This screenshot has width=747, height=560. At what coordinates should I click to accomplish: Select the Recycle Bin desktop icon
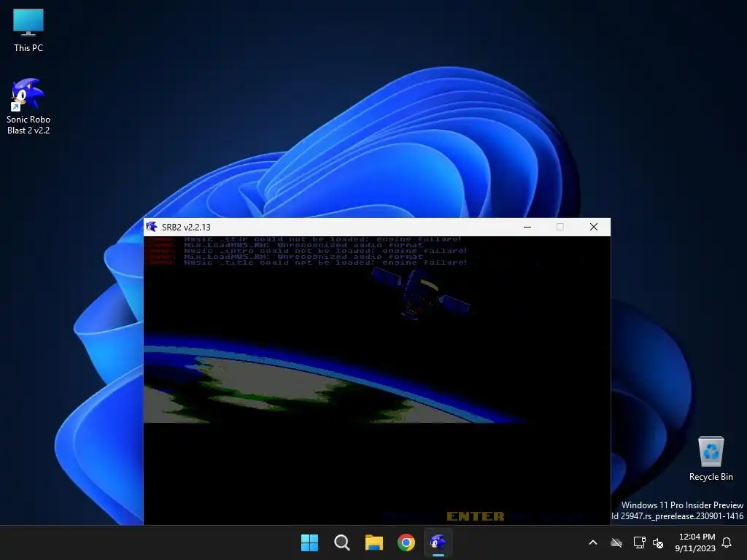(x=711, y=459)
